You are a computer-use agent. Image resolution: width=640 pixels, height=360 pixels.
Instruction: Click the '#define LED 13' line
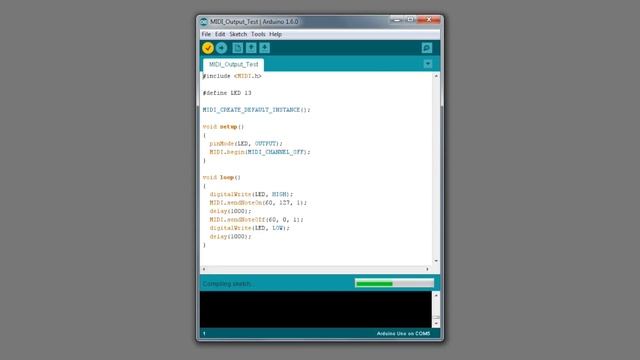[x=227, y=93]
